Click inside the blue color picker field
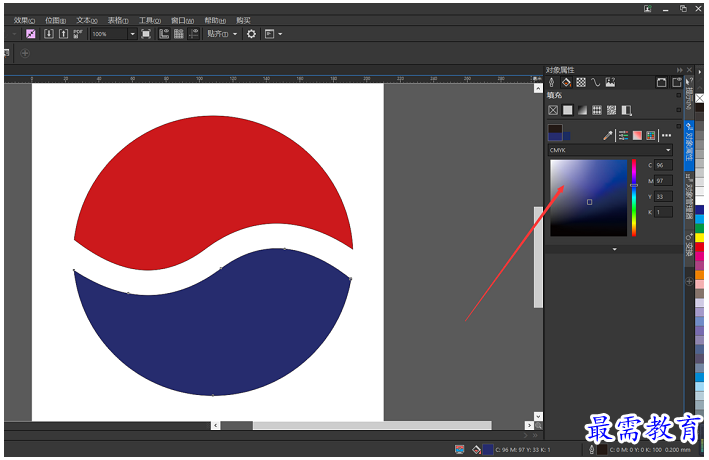 click(589, 198)
